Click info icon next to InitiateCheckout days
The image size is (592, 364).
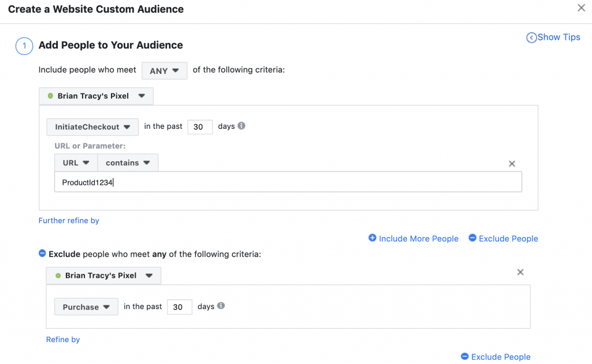pyautogui.click(x=242, y=125)
